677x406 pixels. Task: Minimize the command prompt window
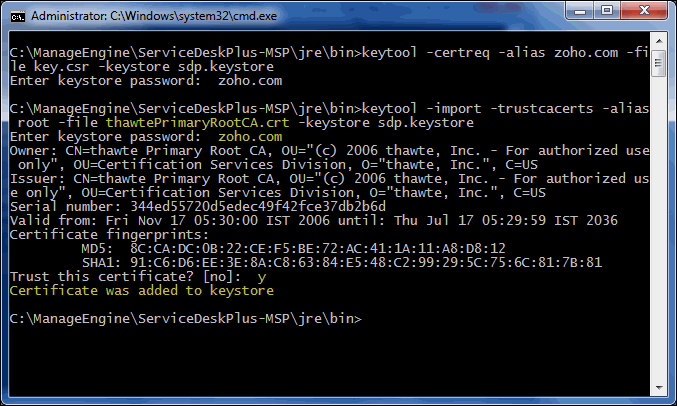click(x=580, y=14)
